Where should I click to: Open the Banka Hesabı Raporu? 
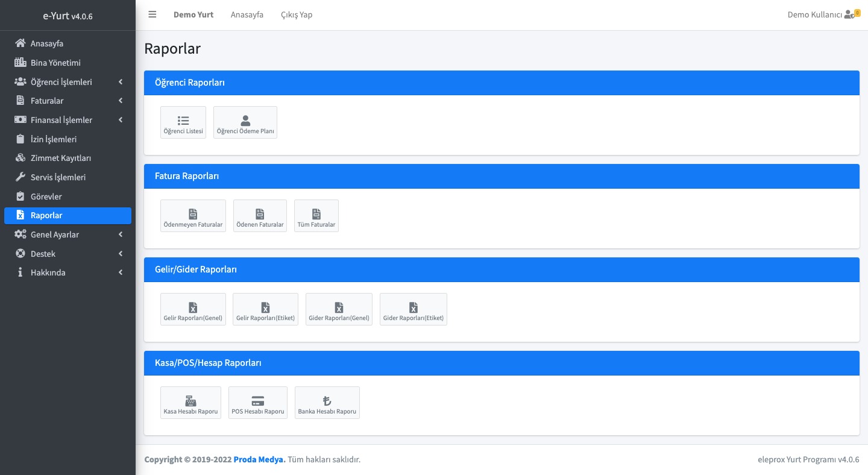(x=327, y=403)
